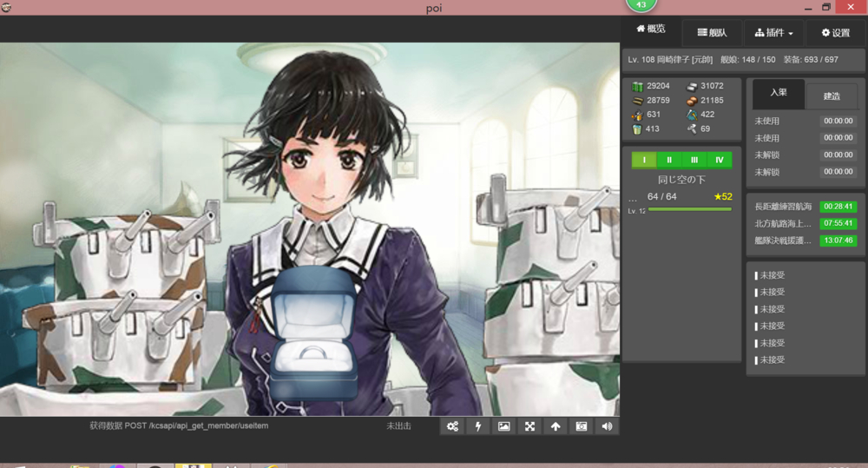
Task: Click the brown bauxite resource icon
Action: click(692, 101)
